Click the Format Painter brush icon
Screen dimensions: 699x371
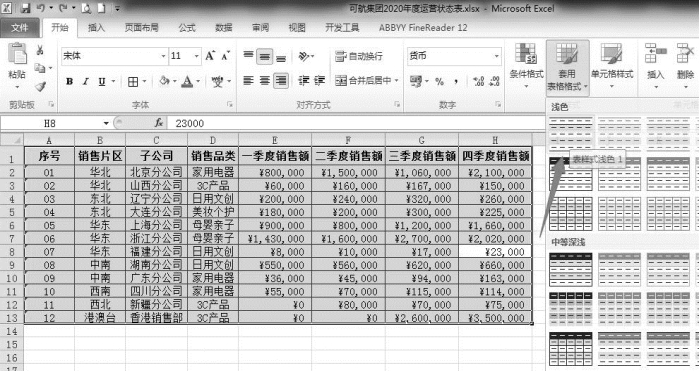pyautogui.click(x=41, y=86)
